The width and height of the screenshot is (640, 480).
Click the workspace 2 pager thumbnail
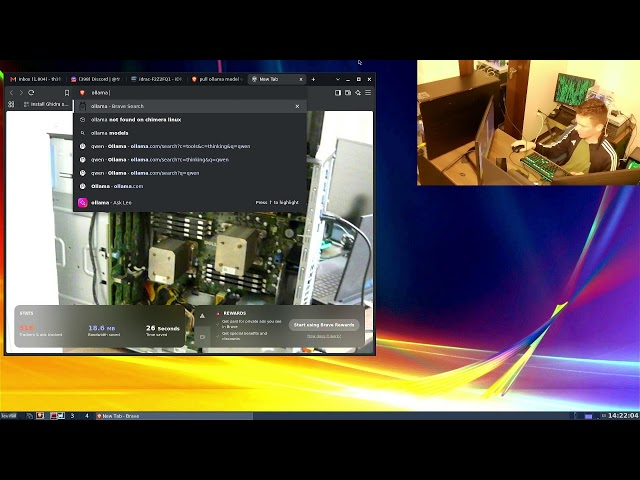click(58, 416)
